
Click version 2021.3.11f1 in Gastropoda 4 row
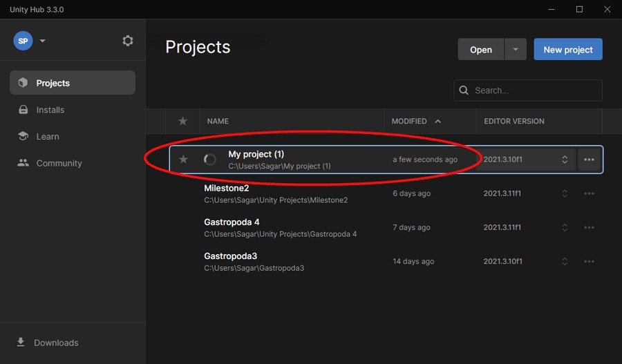[x=502, y=228]
